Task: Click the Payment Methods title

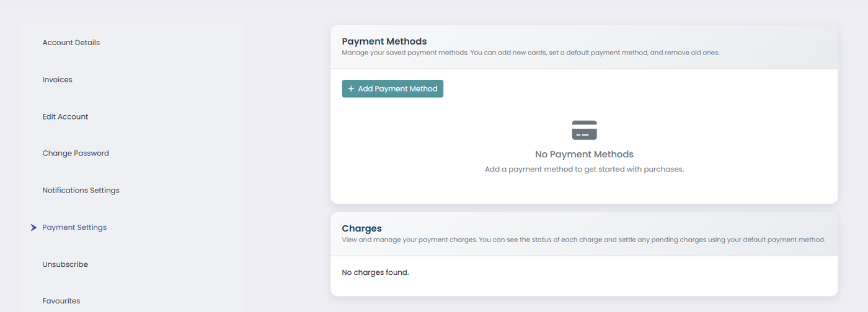Action: (384, 41)
